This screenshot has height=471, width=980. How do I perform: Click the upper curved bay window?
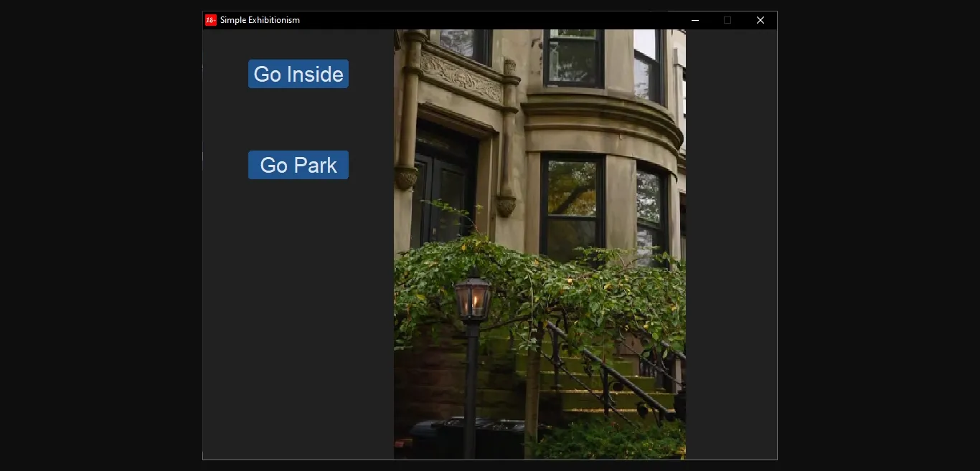[573, 56]
